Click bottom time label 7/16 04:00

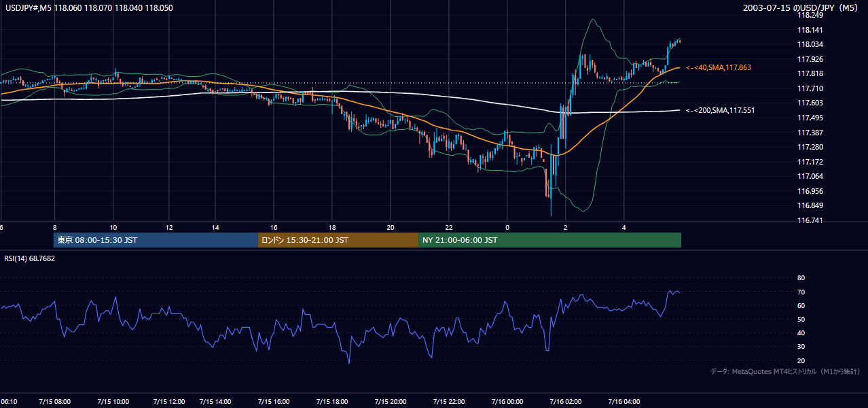pos(623,402)
